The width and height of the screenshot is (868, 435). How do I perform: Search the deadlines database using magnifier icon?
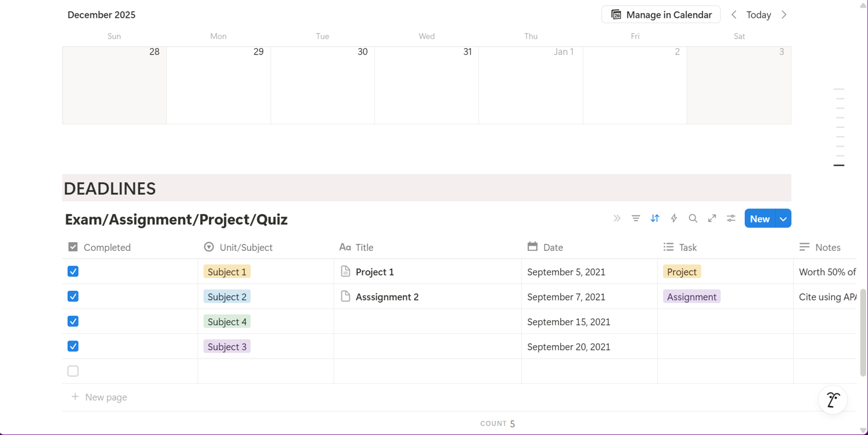click(693, 218)
